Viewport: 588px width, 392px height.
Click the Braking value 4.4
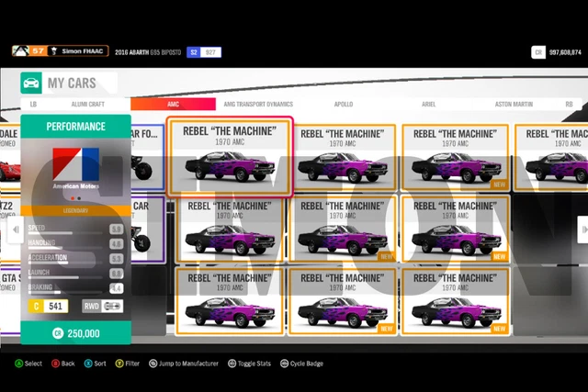click(x=117, y=288)
